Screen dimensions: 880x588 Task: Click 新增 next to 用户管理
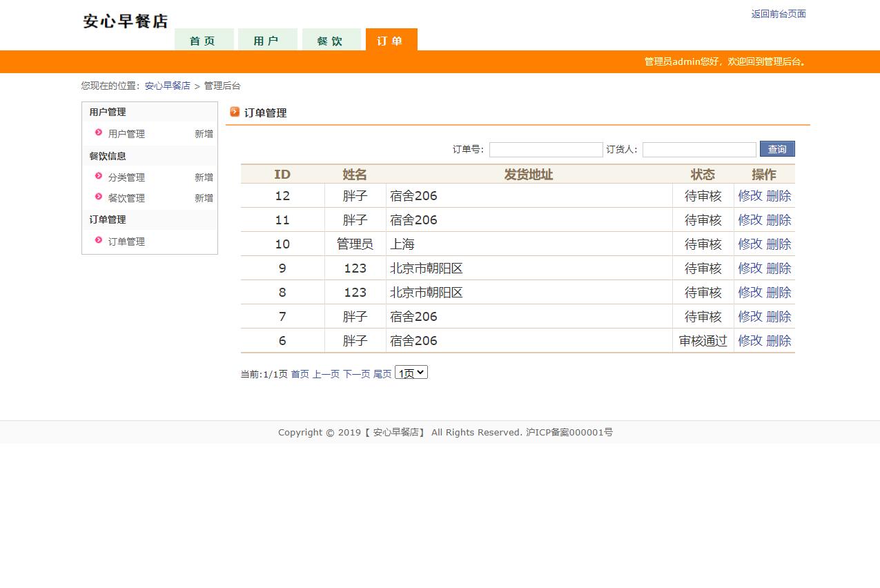(204, 133)
